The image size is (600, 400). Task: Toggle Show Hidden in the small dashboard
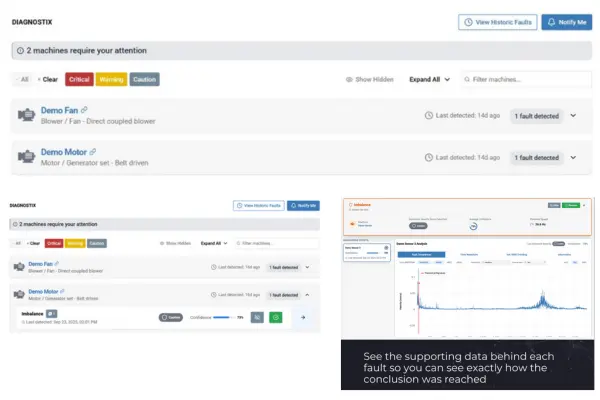(x=175, y=243)
